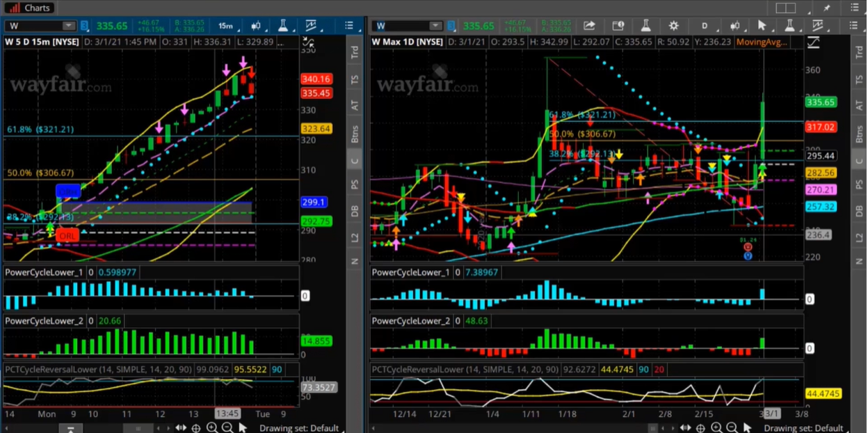The image size is (868, 433).
Task: Open right chart drawings tool menu
Action: (817, 26)
